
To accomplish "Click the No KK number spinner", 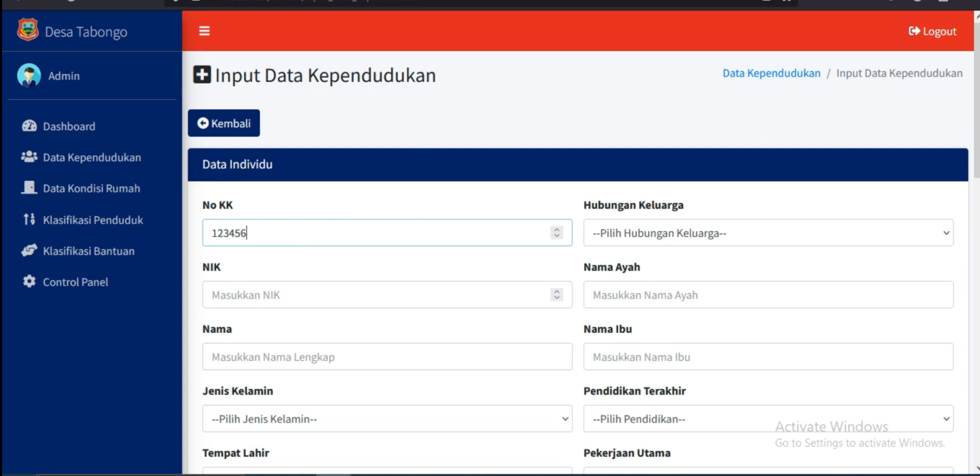I will click(557, 233).
